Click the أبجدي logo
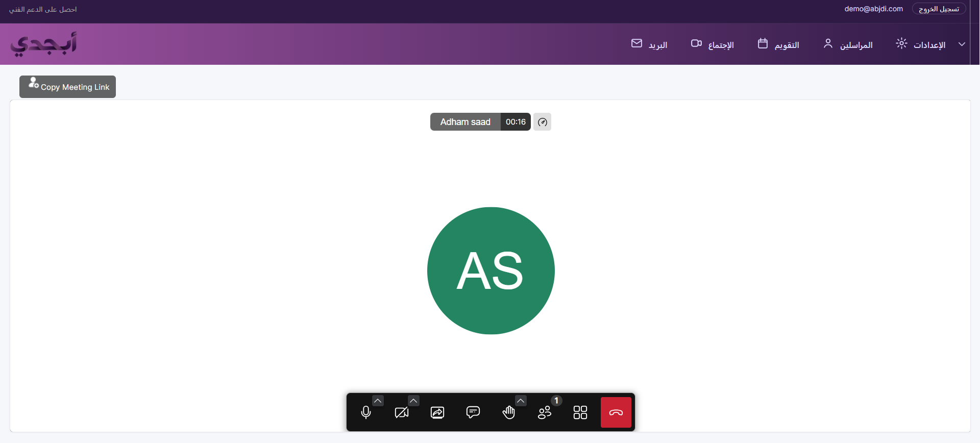The image size is (980, 443). coord(43,44)
